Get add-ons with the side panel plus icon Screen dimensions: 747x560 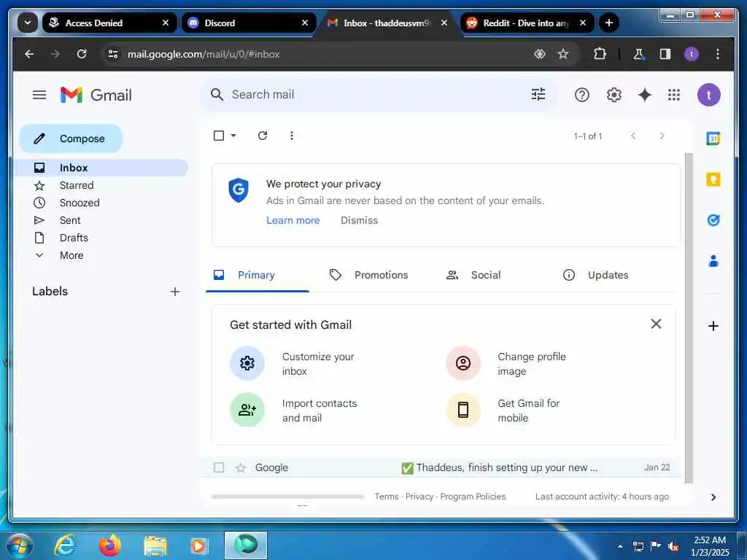[x=713, y=326]
